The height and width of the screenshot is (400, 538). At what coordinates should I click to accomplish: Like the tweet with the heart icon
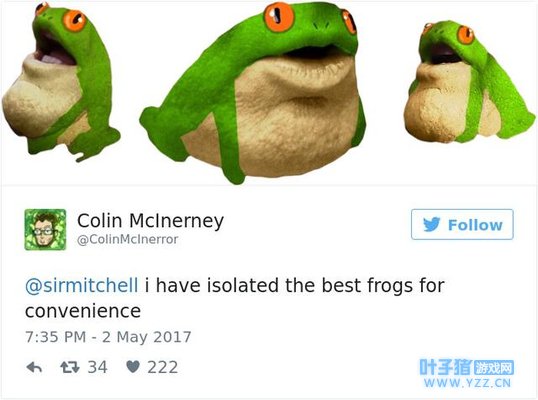coord(133,367)
